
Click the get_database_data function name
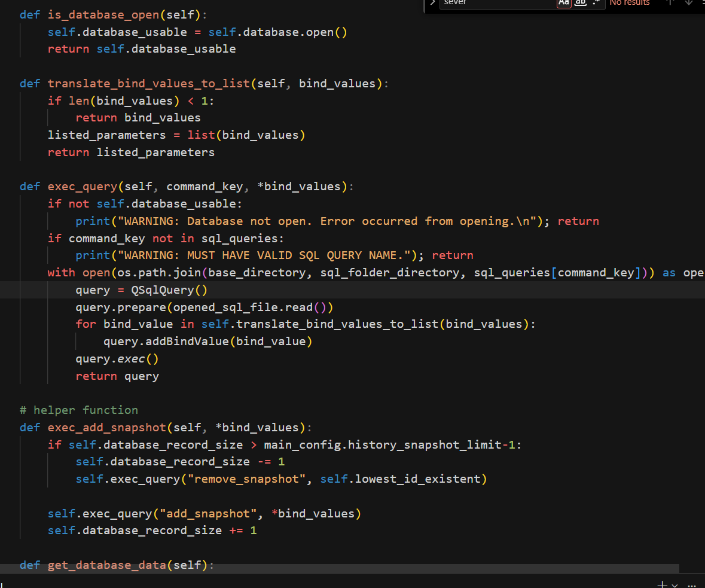pos(106,565)
